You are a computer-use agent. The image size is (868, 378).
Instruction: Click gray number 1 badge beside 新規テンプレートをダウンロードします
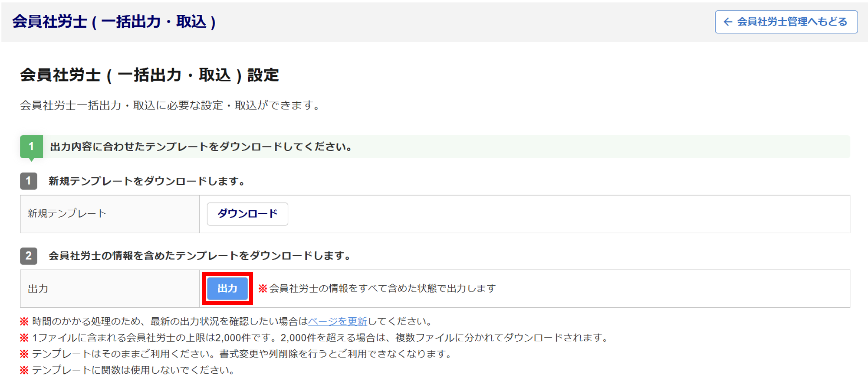point(29,181)
